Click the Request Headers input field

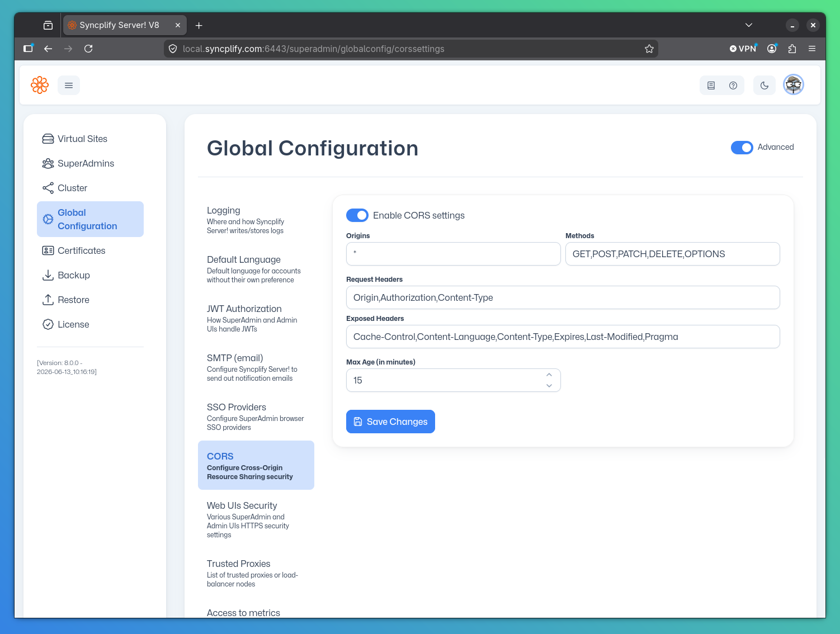click(x=563, y=297)
